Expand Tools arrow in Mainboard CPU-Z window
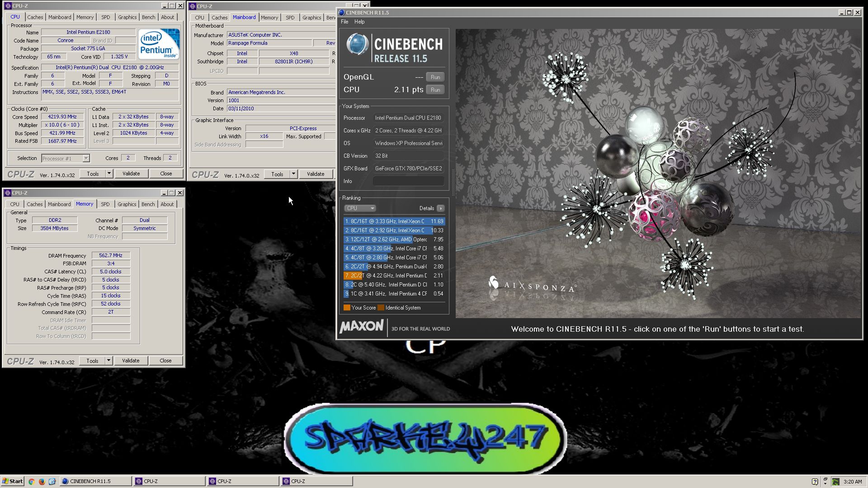The height and width of the screenshot is (488, 868). [293, 174]
